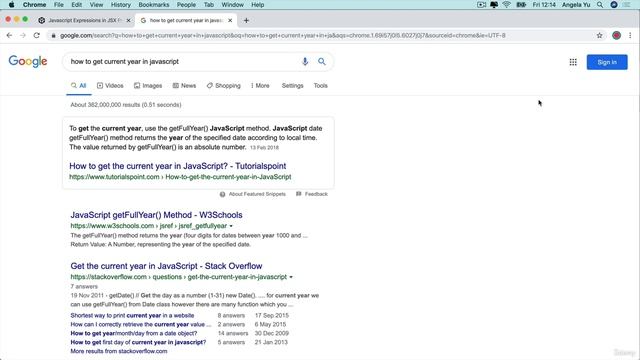Viewport: 640px width, 360px height.
Task: Open Tutorialspoint current year result link
Action: click(x=178, y=166)
